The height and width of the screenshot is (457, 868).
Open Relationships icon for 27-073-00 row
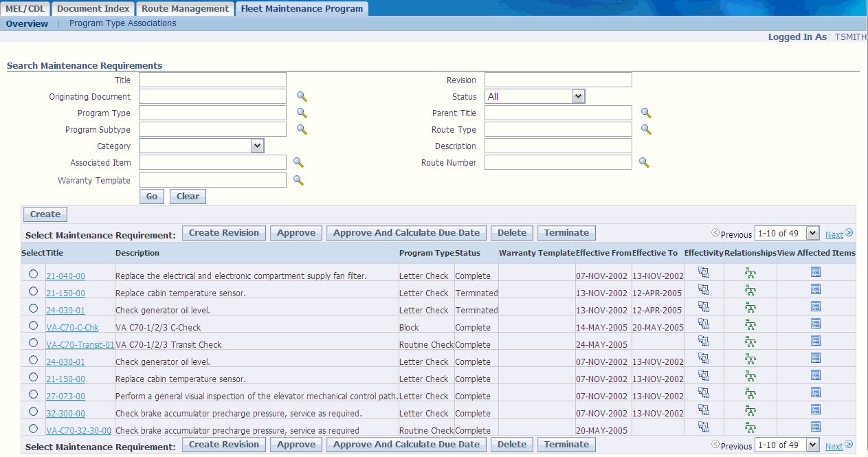(750, 393)
